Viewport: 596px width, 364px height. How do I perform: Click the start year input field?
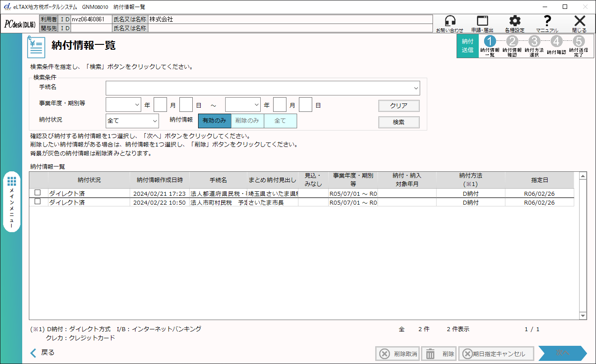tap(160, 105)
